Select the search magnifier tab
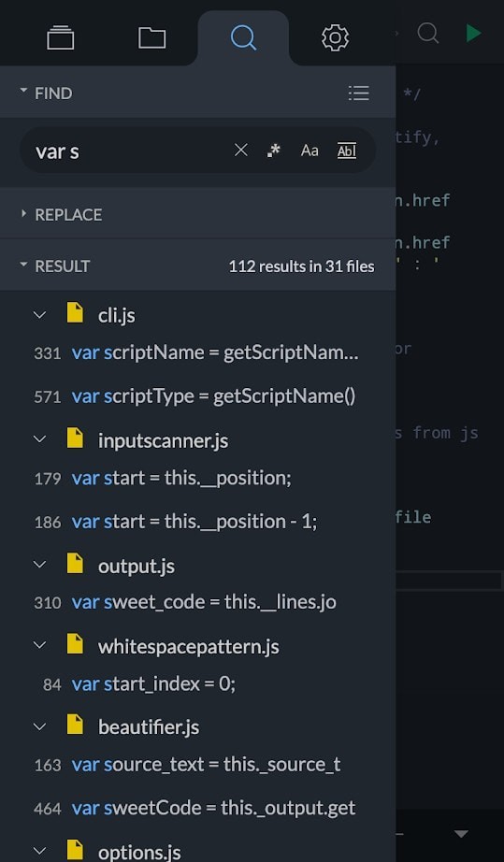 tap(243, 37)
